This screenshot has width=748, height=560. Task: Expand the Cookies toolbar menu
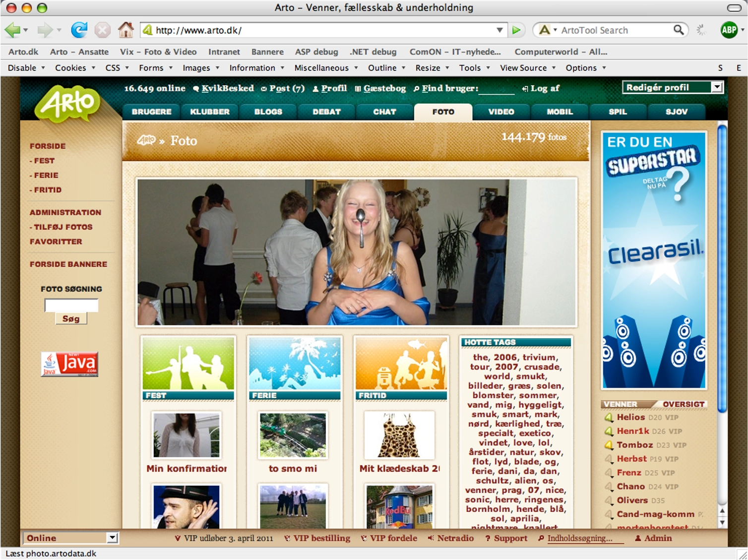[75, 68]
